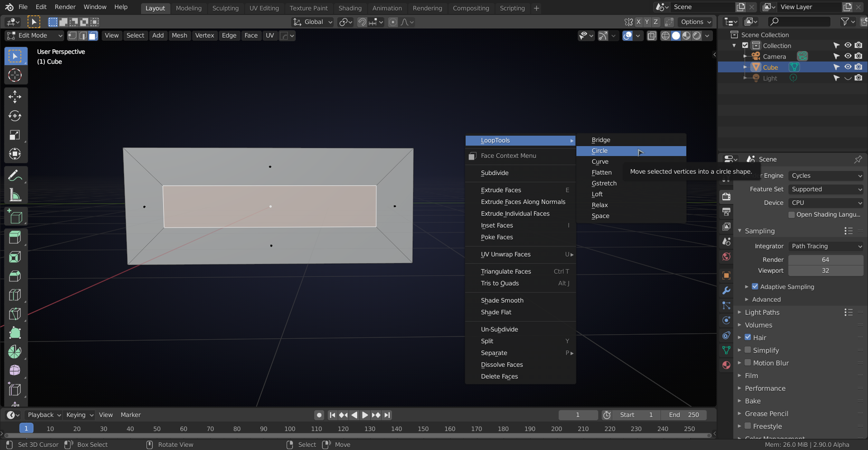Enable the Motion Blur checkbox
This screenshot has height=450, width=868.
click(748, 363)
